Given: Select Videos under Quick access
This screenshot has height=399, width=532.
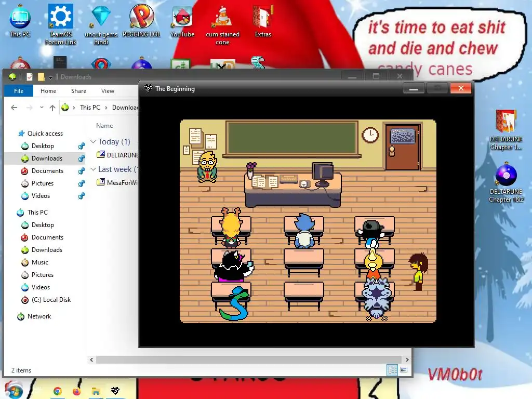Looking at the screenshot, I should point(41,196).
